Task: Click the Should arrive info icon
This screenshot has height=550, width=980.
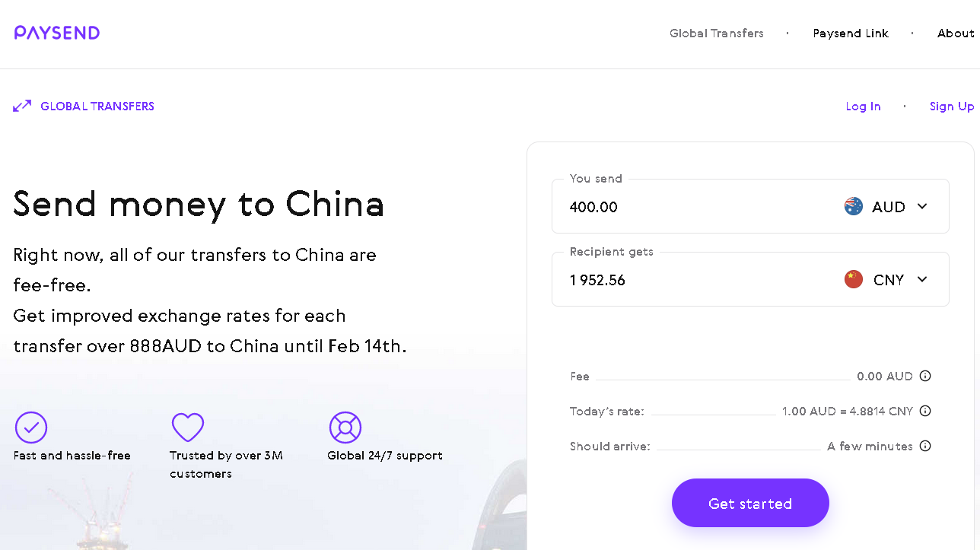Action: tap(925, 446)
